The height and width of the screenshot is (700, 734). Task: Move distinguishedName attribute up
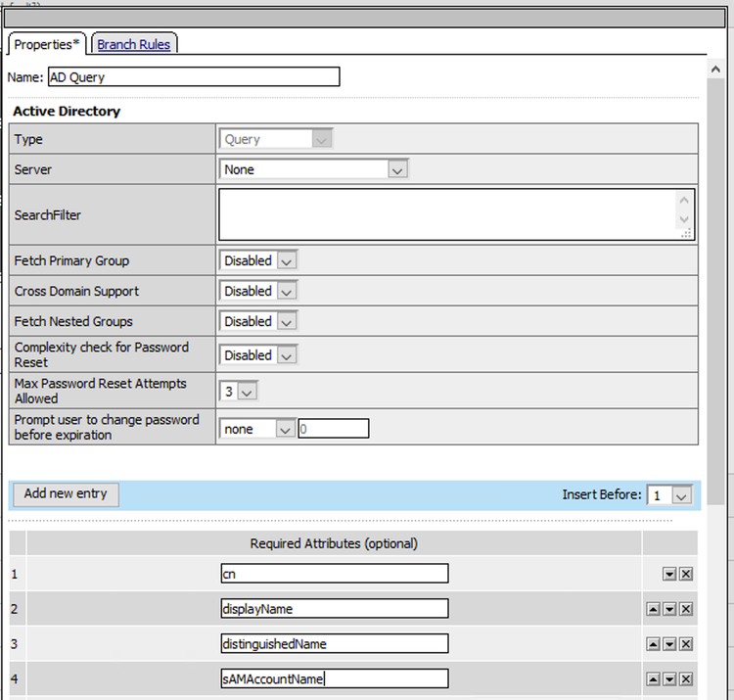point(653,644)
